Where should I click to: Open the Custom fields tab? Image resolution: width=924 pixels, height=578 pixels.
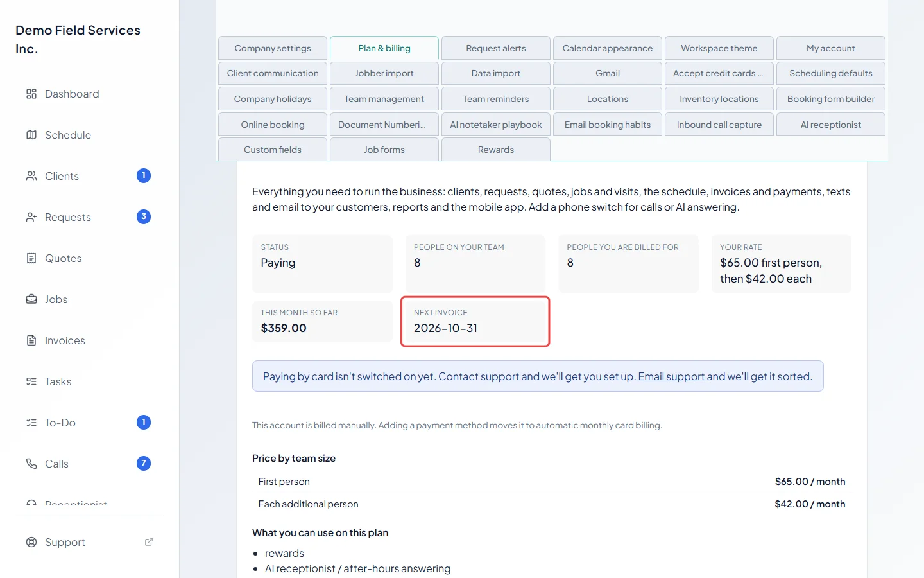coord(273,150)
